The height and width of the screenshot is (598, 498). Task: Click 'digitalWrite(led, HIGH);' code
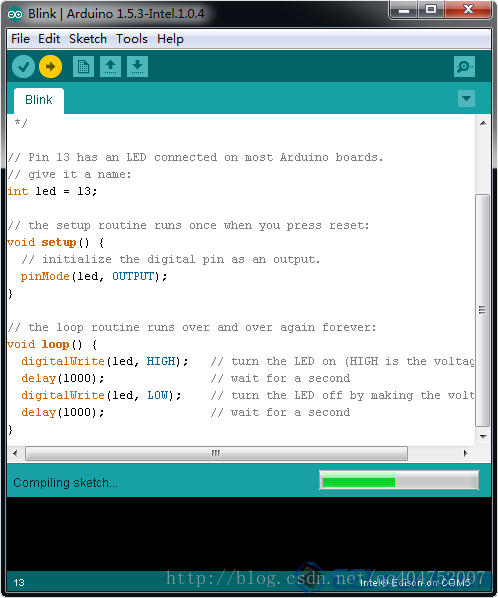[104, 361]
